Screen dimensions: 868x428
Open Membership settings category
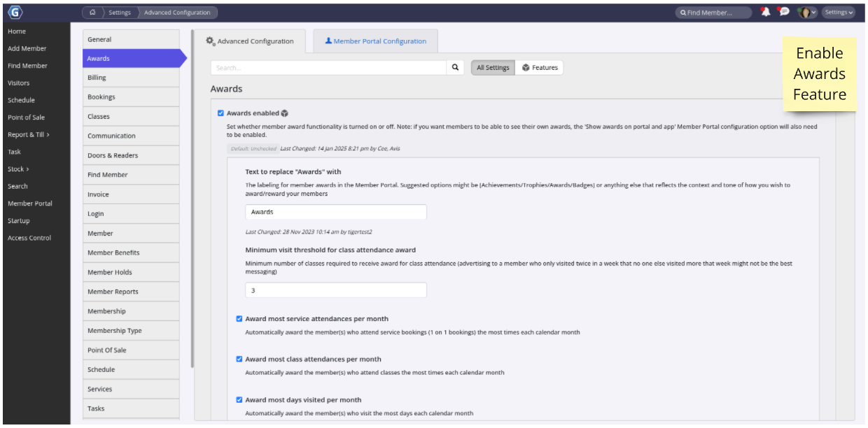131,311
